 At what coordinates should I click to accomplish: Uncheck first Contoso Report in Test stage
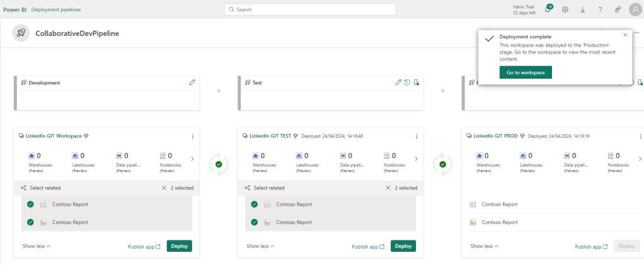(x=254, y=205)
